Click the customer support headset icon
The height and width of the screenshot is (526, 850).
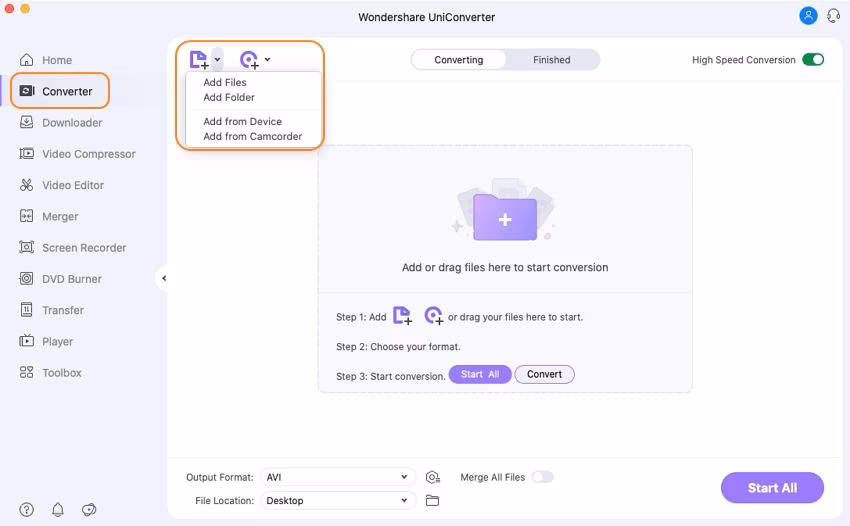[833, 16]
